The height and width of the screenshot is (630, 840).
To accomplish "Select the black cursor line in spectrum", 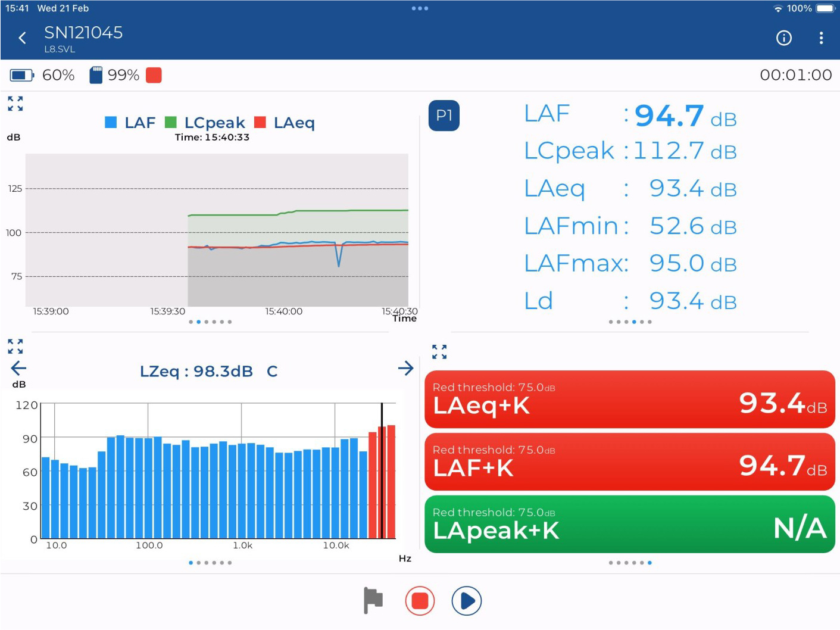I will coord(382,470).
